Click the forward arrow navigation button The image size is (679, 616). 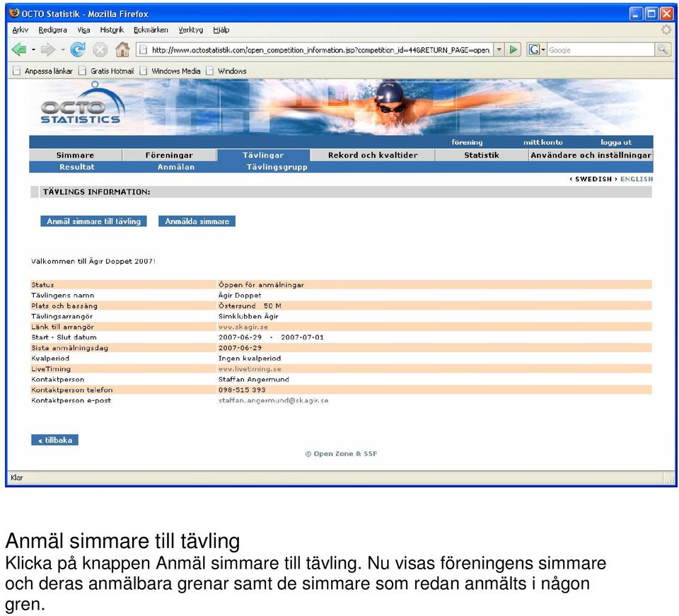coord(47,50)
